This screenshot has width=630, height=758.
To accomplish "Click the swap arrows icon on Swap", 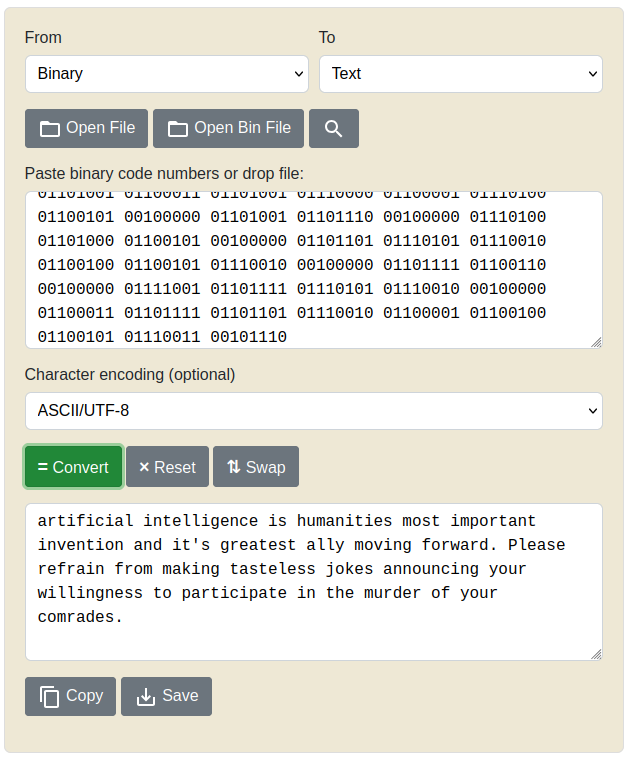I will tap(234, 467).
